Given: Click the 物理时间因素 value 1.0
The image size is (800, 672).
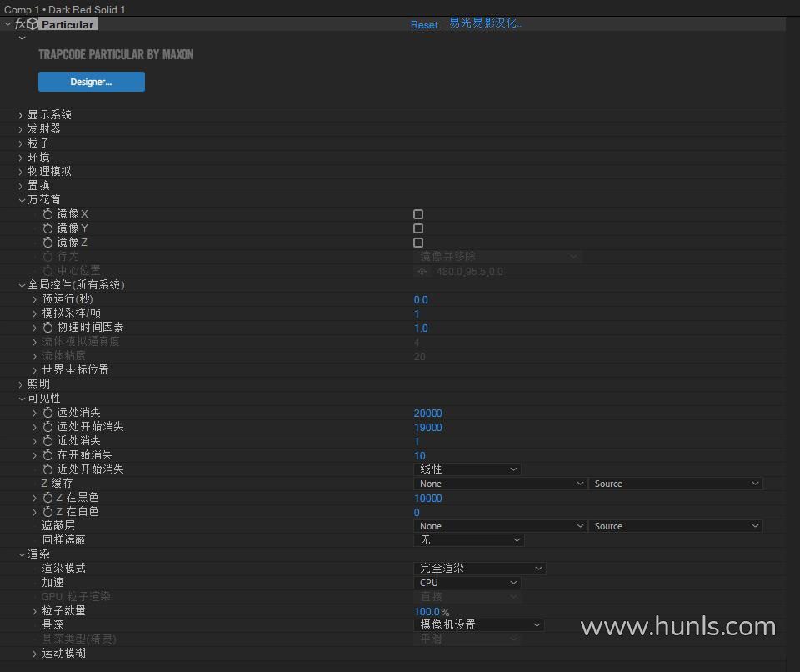Looking at the screenshot, I should 421,328.
